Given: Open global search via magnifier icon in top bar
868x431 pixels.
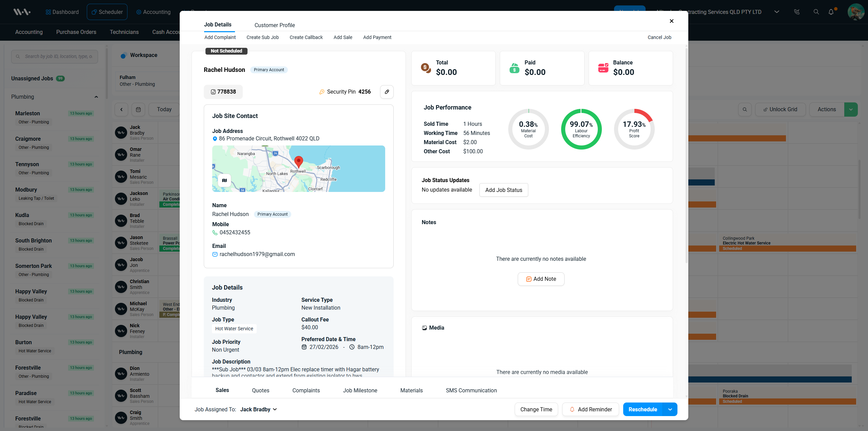Looking at the screenshot, I should pos(816,12).
